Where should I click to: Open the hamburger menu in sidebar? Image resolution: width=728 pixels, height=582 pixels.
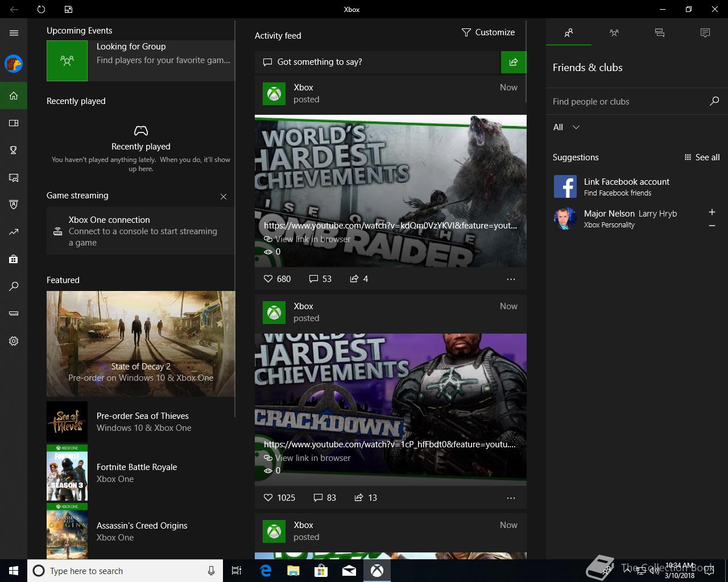coord(14,33)
